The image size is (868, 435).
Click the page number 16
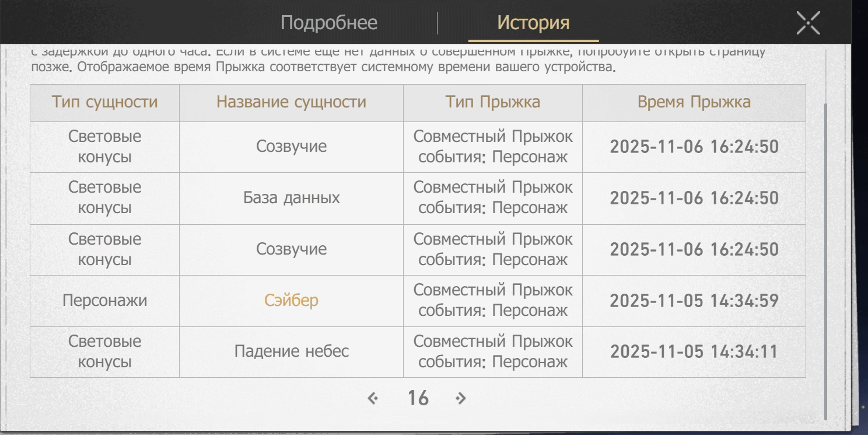tap(418, 398)
